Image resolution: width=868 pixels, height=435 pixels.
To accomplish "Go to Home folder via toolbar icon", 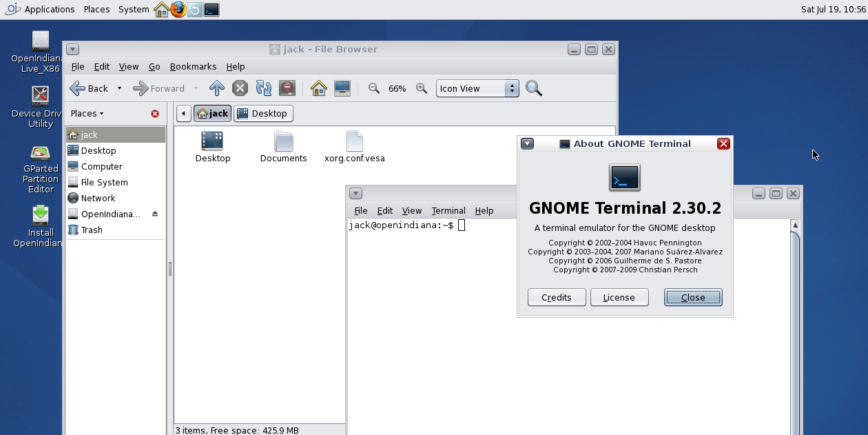I will coord(318,88).
